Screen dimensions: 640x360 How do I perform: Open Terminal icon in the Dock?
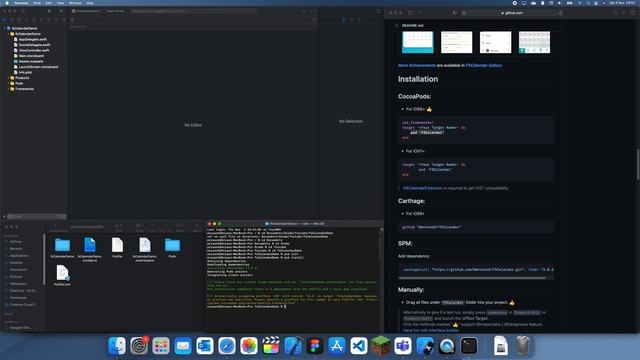pos(469,346)
